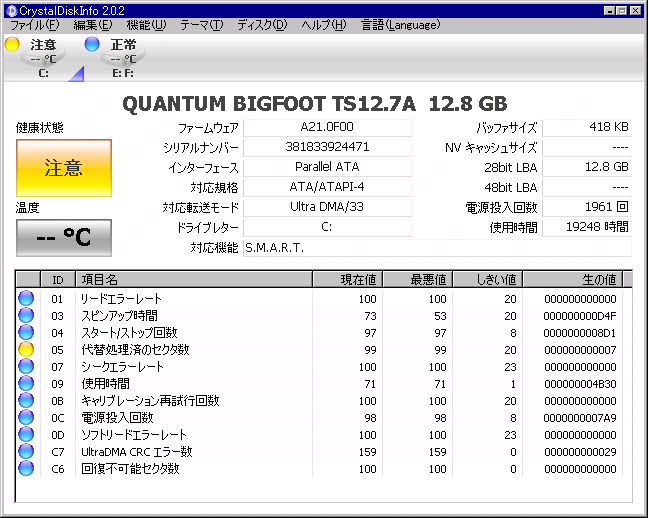Click the raw value 000000000007
Screen dimensions: 648x518
pyautogui.click(x=580, y=350)
